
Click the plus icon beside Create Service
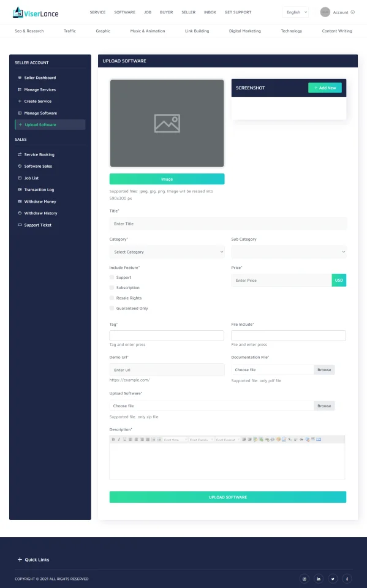(20, 101)
